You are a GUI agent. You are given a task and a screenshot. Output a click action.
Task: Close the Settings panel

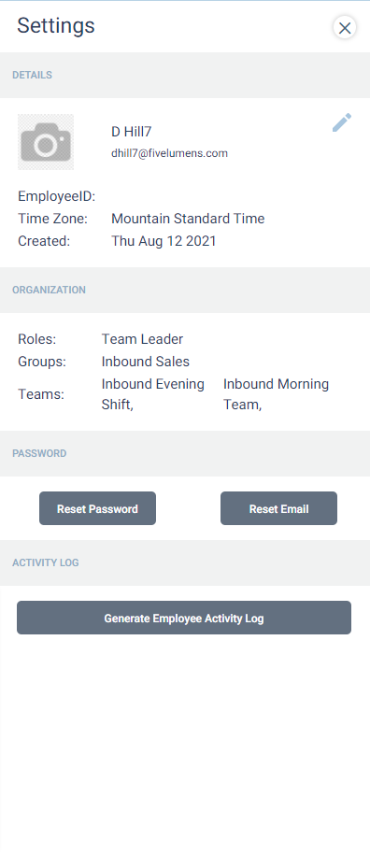(x=345, y=27)
